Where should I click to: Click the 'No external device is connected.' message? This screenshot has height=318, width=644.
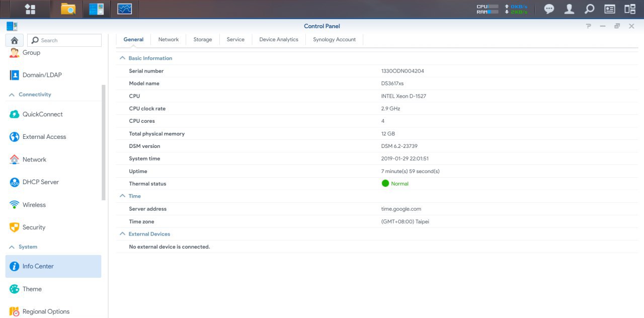(x=170, y=247)
